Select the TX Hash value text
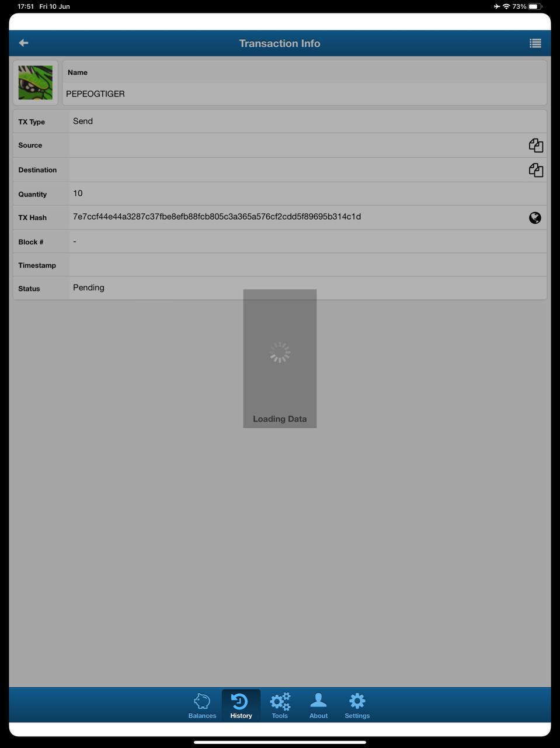This screenshot has width=560, height=748. click(x=217, y=217)
